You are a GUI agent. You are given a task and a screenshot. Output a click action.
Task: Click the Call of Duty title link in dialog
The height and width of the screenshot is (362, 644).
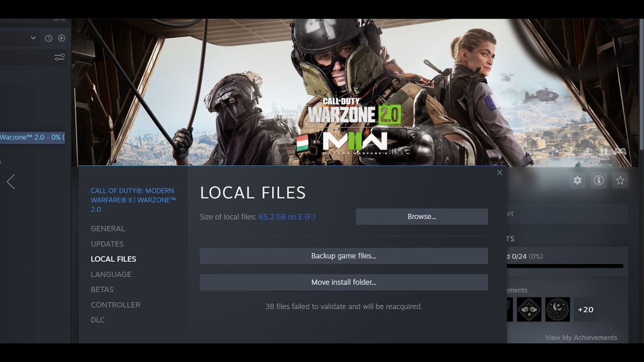click(x=133, y=200)
